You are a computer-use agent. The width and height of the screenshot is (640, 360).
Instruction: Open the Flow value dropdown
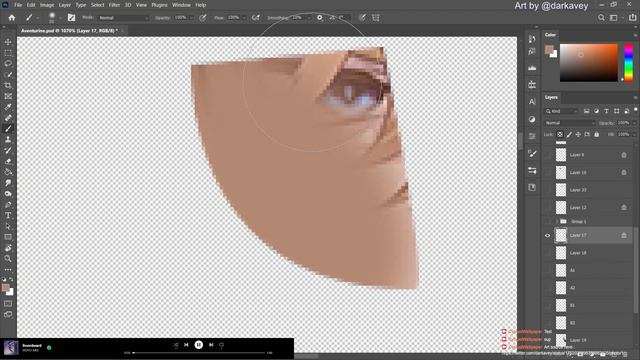pos(244,18)
